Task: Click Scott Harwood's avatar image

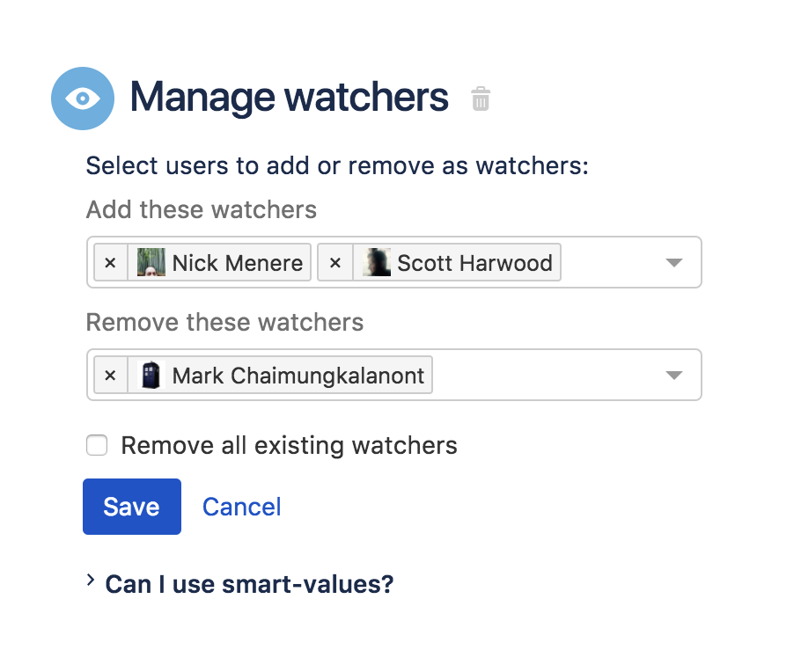Action: point(377,262)
